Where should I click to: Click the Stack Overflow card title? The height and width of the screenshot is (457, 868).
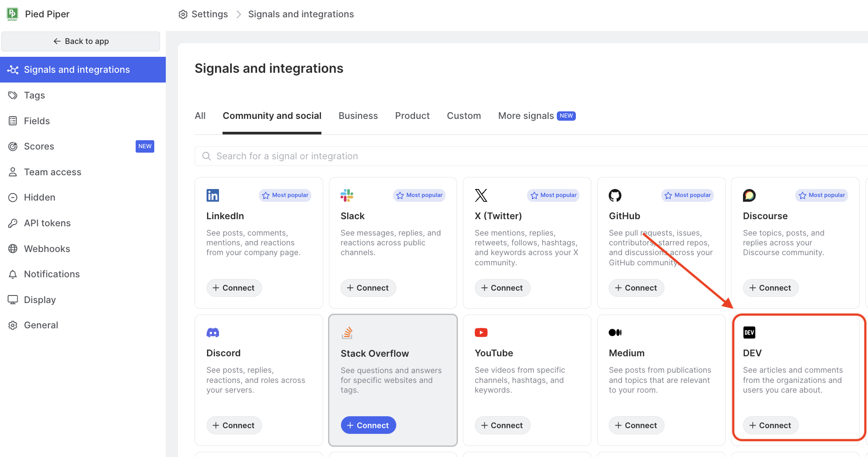click(x=375, y=354)
